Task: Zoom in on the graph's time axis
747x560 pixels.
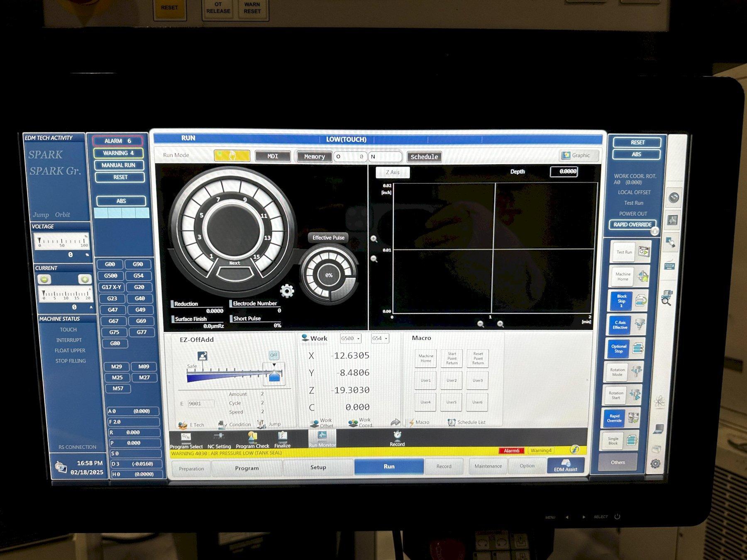Action: (500, 324)
